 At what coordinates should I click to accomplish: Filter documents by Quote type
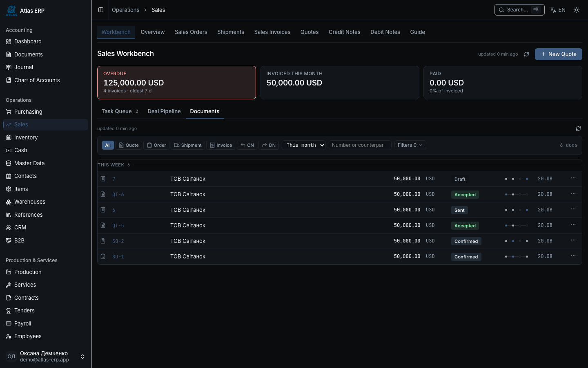click(129, 145)
